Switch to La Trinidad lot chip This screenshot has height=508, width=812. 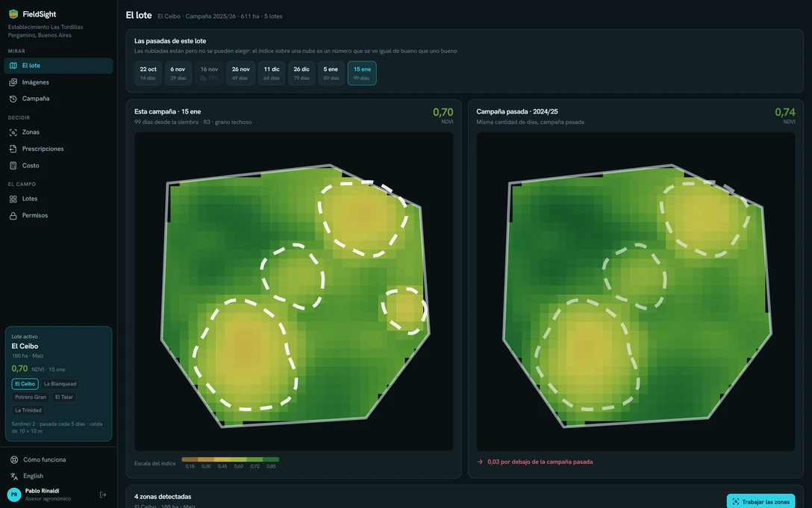[x=28, y=410]
